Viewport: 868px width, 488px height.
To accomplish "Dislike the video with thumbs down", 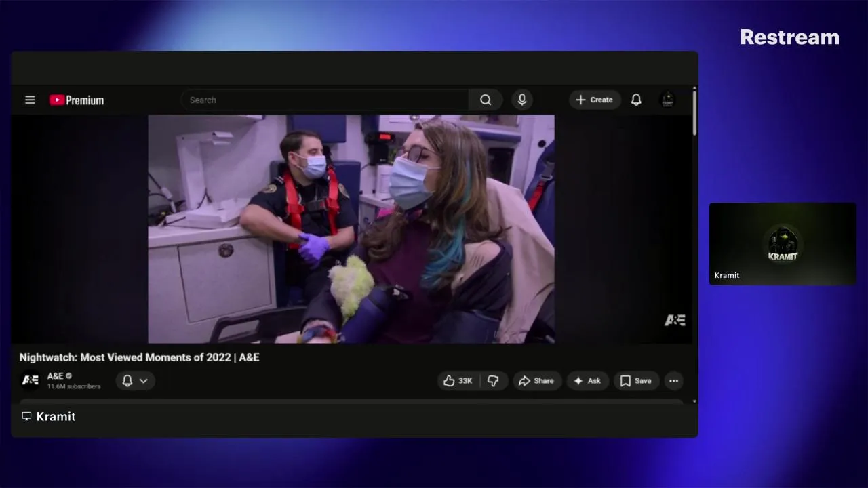I will 494,381.
